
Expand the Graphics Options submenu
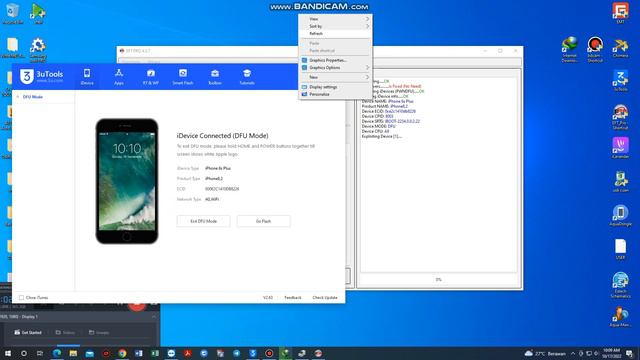[x=335, y=67]
